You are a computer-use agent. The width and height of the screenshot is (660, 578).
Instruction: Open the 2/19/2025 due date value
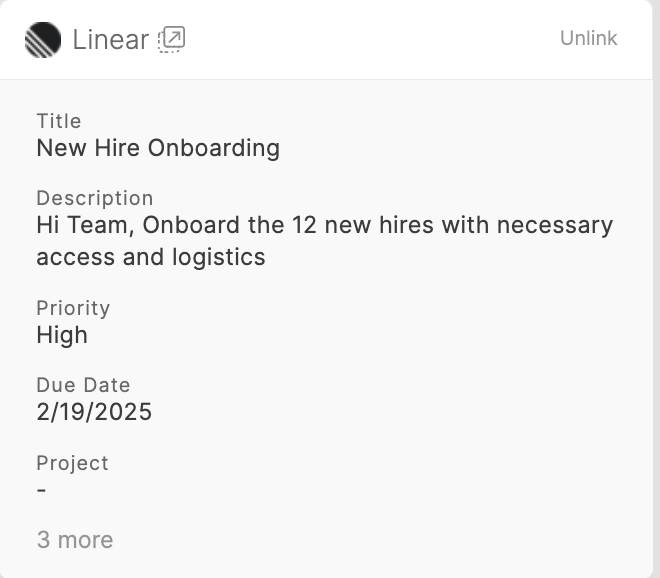tap(94, 412)
